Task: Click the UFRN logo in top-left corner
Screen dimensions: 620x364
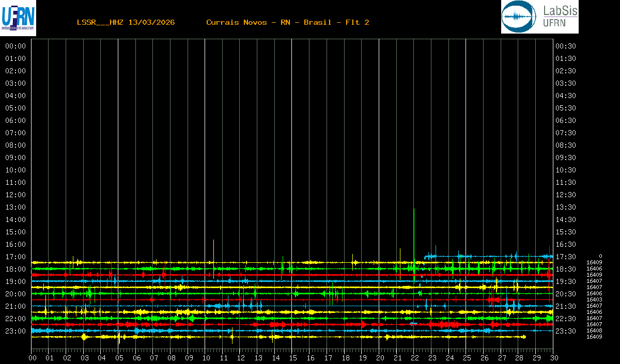Action: click(x=18, y=18)
